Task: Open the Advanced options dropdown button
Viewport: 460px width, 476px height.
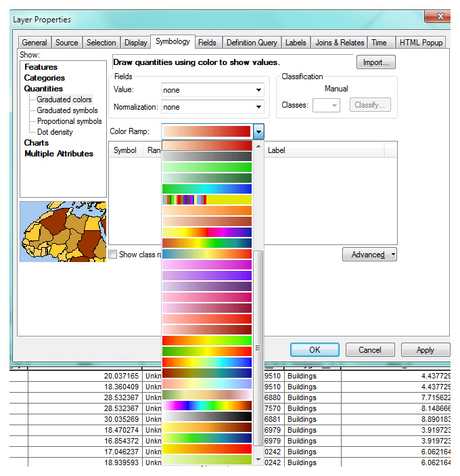Action: [x=369, y=255]
